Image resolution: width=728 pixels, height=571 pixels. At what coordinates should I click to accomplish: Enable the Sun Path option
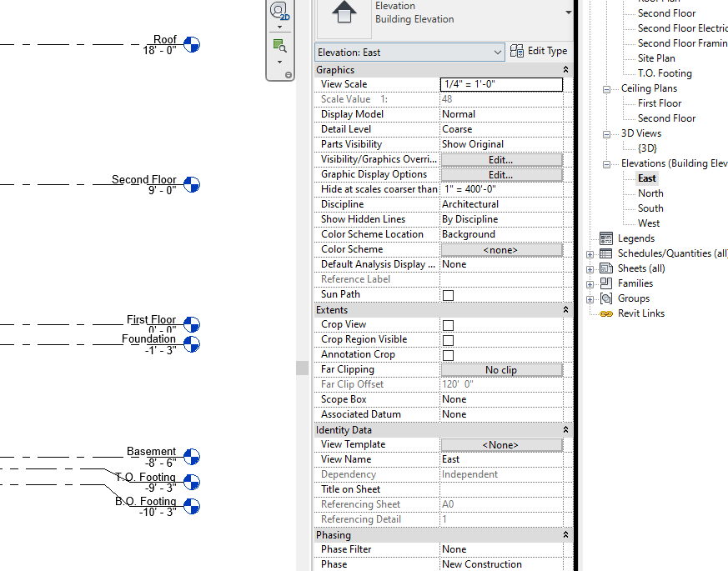coord(448,294)
